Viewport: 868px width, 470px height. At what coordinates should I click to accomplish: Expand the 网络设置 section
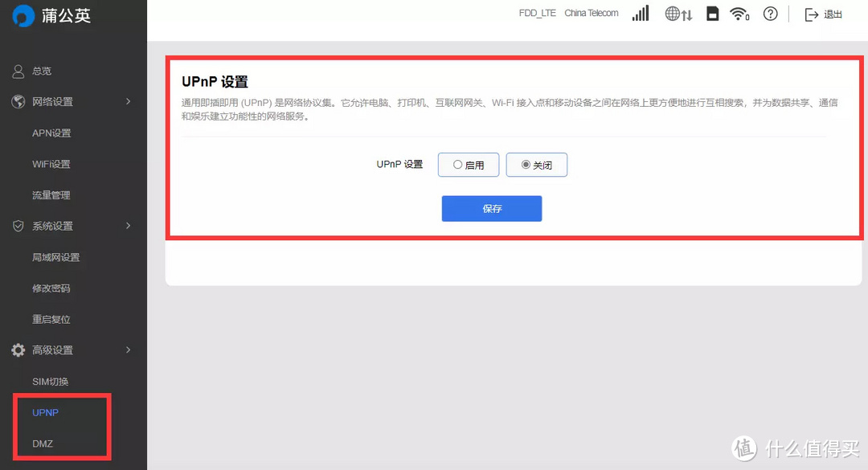pos(50,102)
